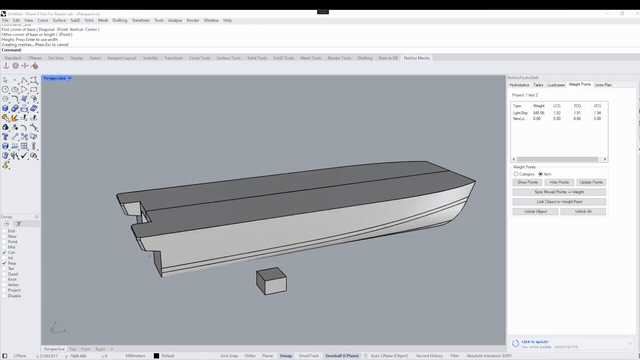Screen dimensions: 640x360
Task: Select the rectangular Array tool icon
Action: tap(24, 146)
